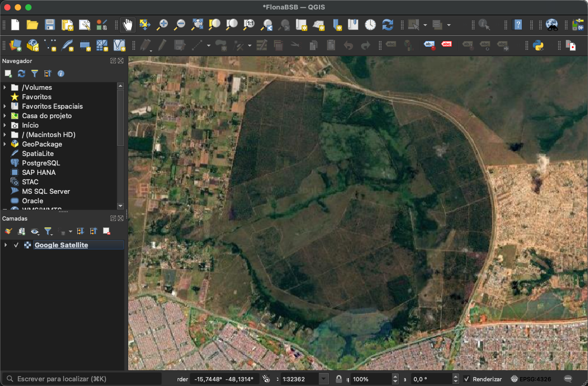This screenshot has height=386, width=588.
Task: Click the New Mesh Layer icon
Action: [x=102, y=45]
